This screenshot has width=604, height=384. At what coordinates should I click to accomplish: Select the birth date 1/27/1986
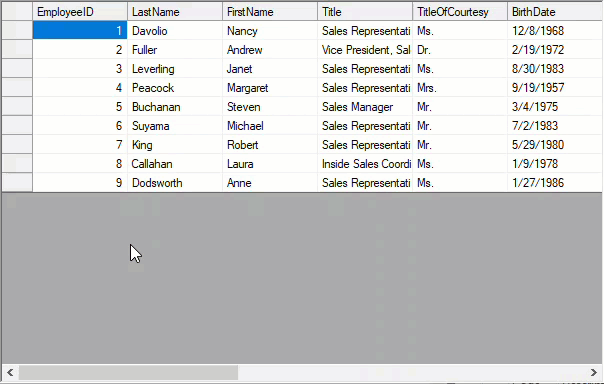(555, 183)
